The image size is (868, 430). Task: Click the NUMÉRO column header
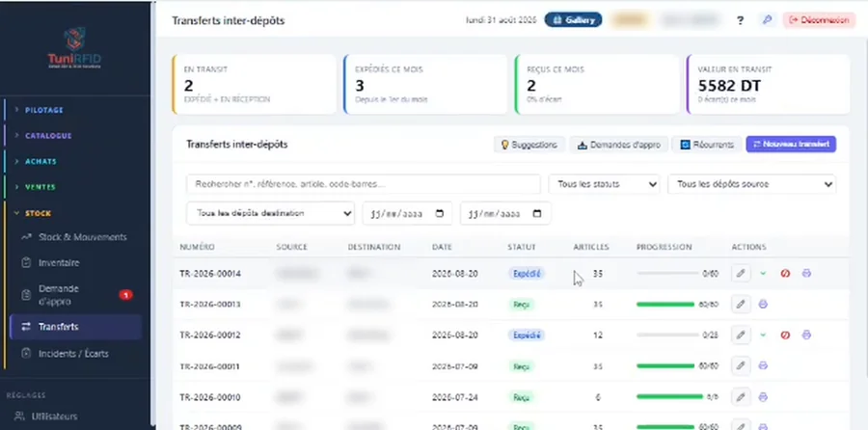coord(197,247)
